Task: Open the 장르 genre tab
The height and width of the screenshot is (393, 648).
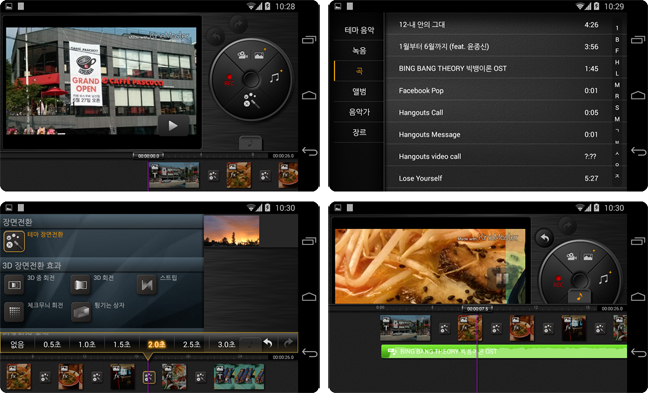Action: click(359, 132)
